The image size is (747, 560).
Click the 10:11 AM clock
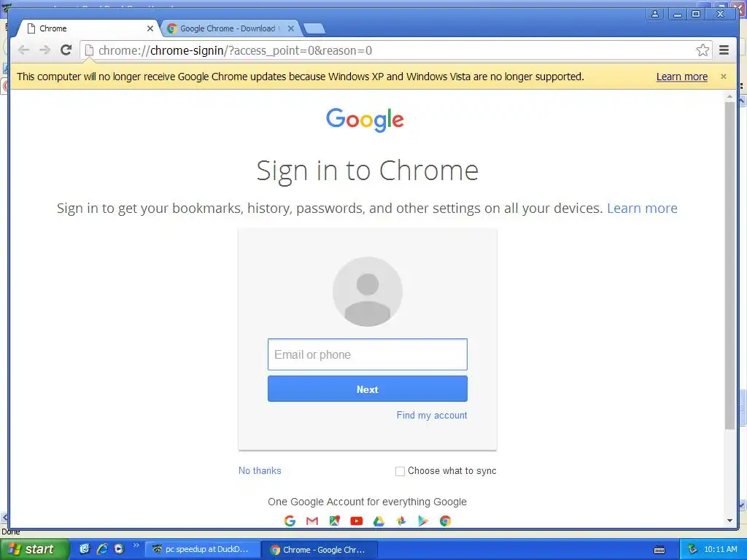[720, 549]
